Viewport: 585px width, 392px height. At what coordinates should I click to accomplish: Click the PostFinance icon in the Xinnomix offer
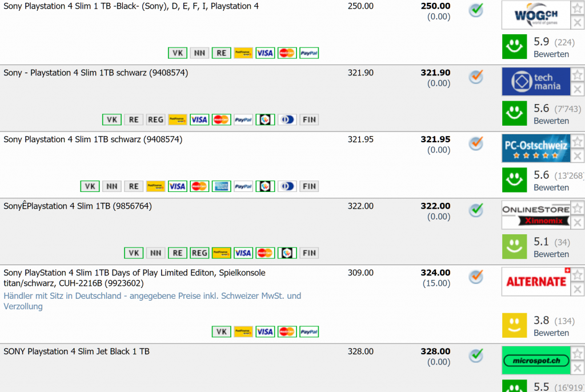point(222,253)
